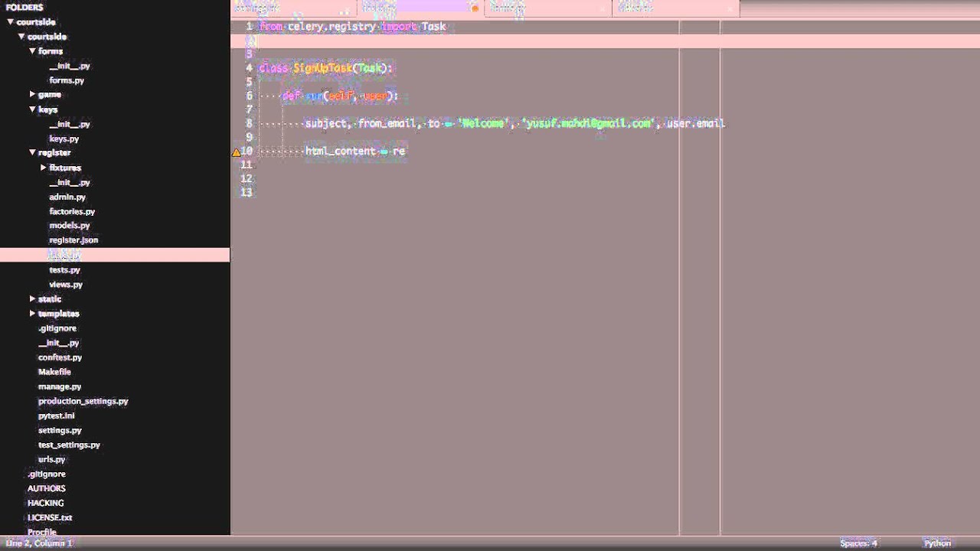This screenshot has height=551, width=980.
Task: Open the AUTHORS file
Action: point(47,488)
